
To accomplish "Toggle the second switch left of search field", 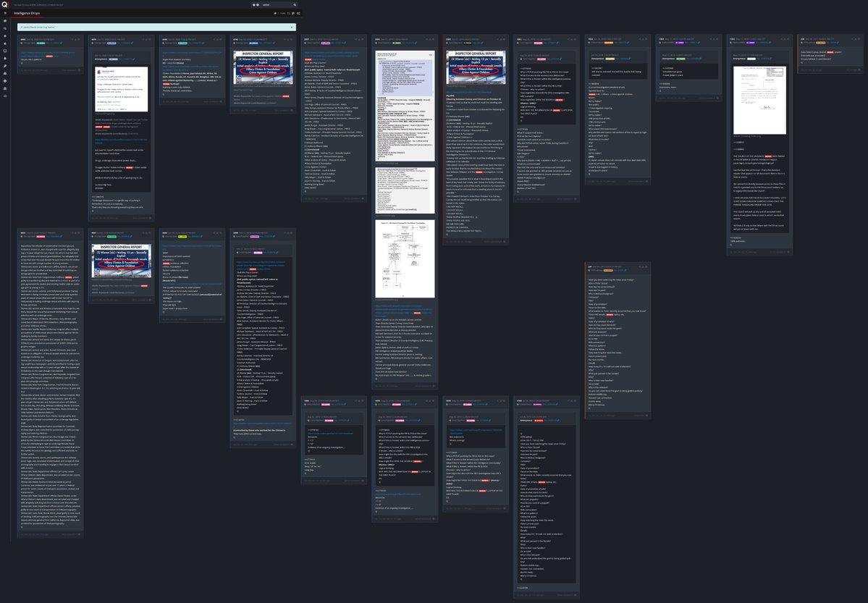I will [x=258, y=4].
